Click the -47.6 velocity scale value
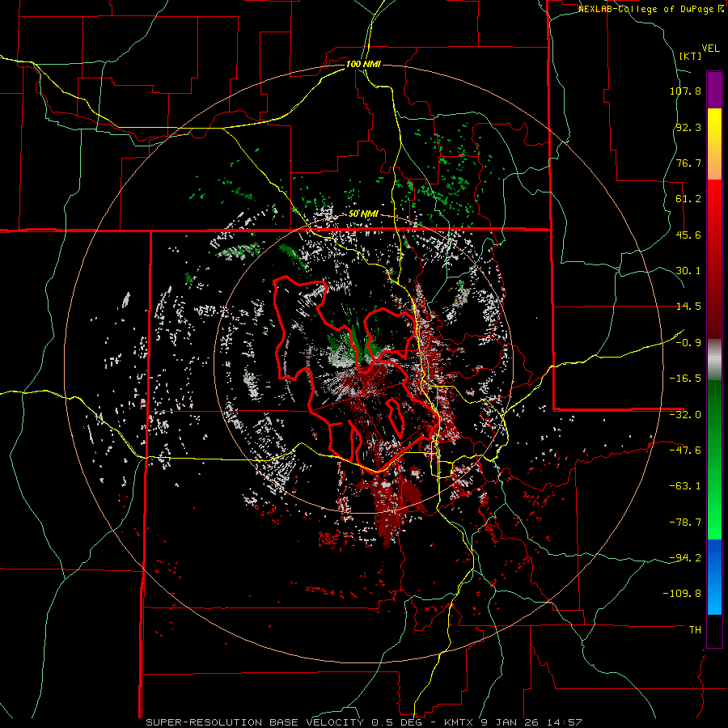The width and height of the screenshot is (728, 728). (685, 451)
